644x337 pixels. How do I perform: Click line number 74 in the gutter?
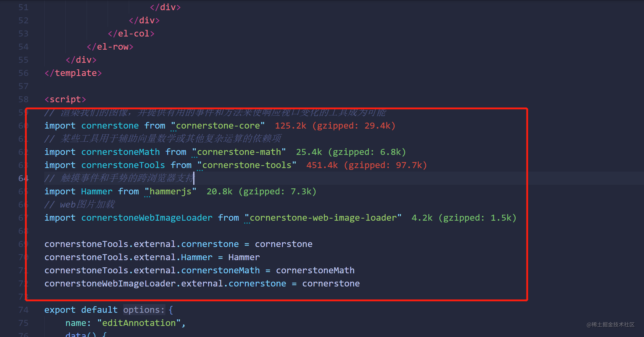pos(23,310)
